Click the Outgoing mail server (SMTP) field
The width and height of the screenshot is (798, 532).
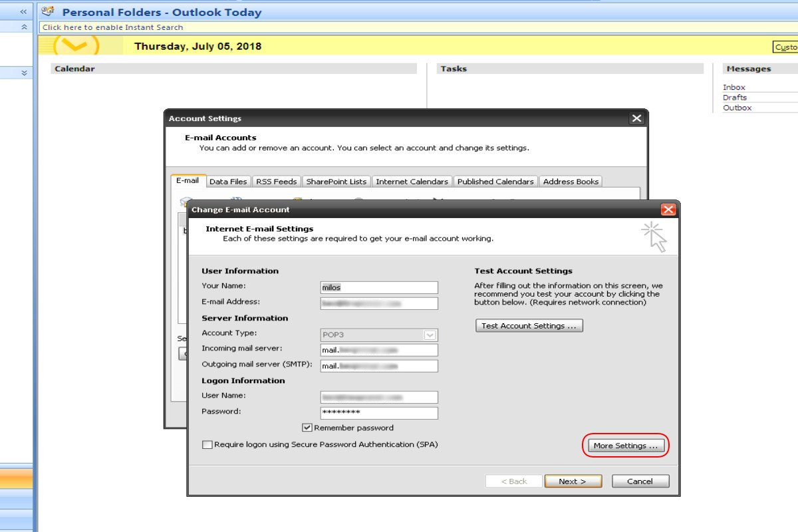coord(379,366)
